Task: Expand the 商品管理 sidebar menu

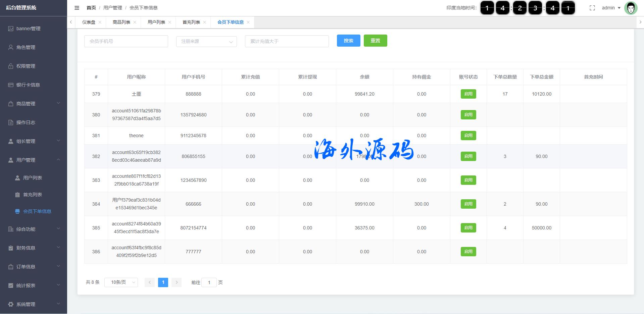Action: [34, 104]
